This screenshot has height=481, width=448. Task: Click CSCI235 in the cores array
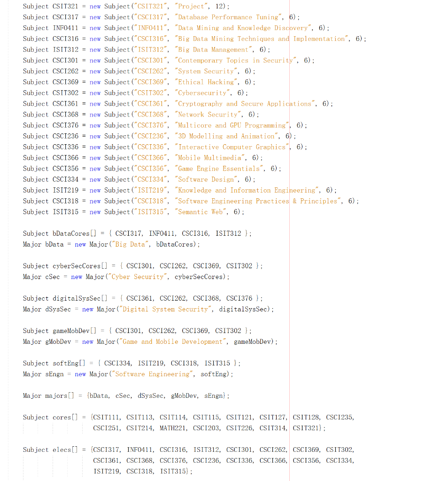click(x=339, y=418)
